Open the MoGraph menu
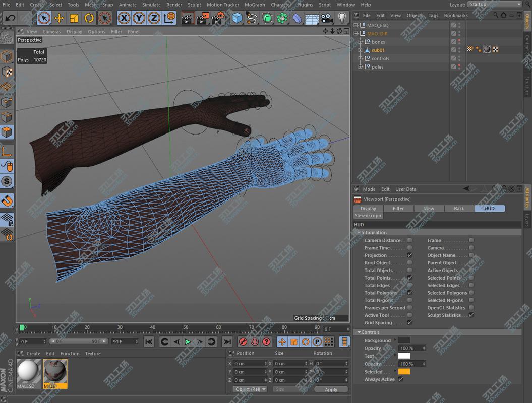The image size is (532, 403). tap(255, 5)
